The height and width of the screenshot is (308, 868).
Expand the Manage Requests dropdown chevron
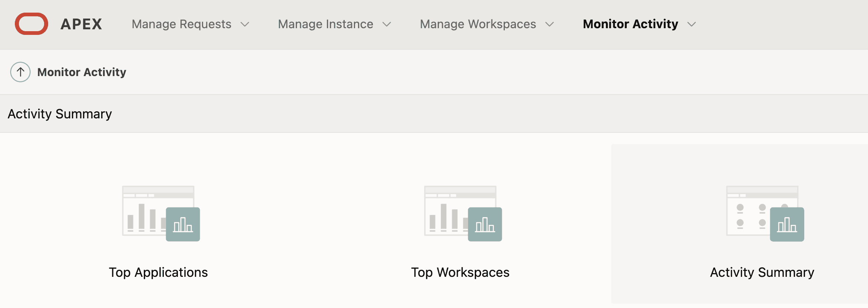click(245, 24)
